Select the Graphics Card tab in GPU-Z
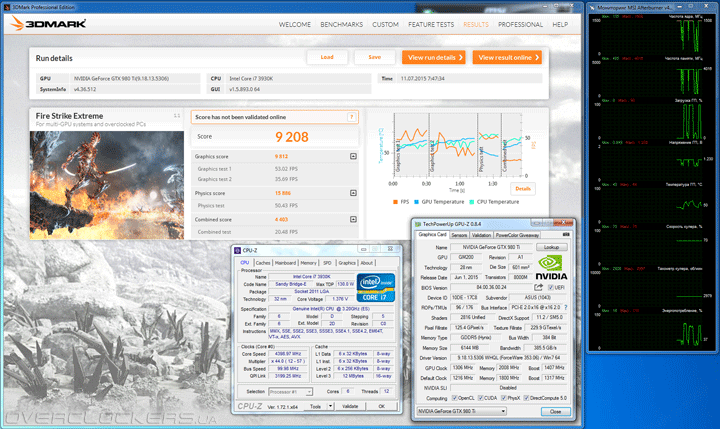Screen dimensions: 720x429 coord(432,234)
